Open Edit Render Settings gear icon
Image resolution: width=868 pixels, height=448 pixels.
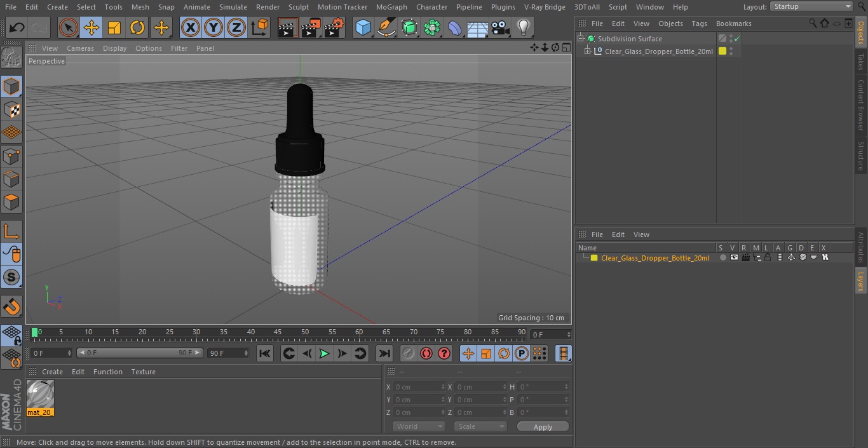pos(334,27)
